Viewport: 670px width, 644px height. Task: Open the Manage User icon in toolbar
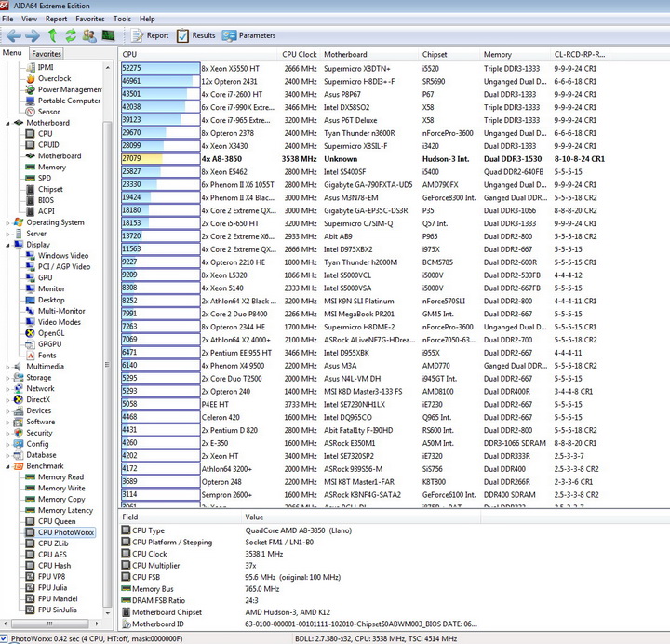tap(89, 35)
